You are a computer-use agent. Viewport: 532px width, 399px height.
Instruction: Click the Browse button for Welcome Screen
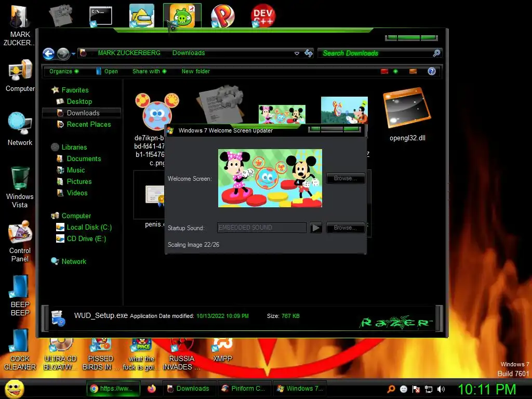click(x=345, y=179)
